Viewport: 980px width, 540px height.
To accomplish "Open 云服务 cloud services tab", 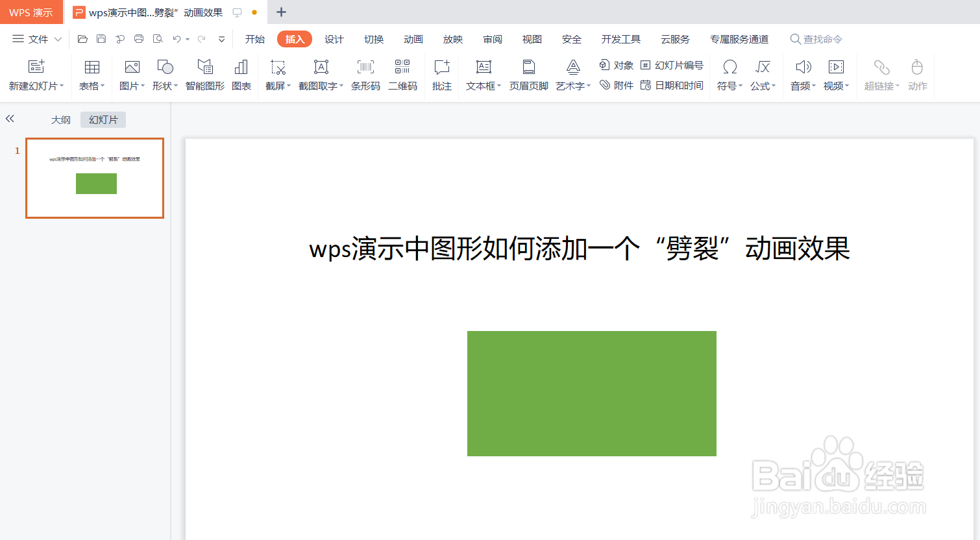I will coord(675,39).
